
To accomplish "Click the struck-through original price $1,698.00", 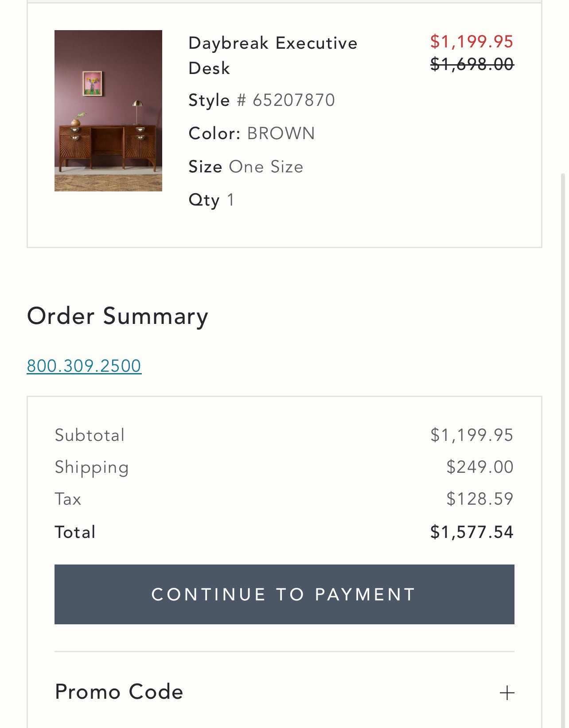I will click(472, 65).
